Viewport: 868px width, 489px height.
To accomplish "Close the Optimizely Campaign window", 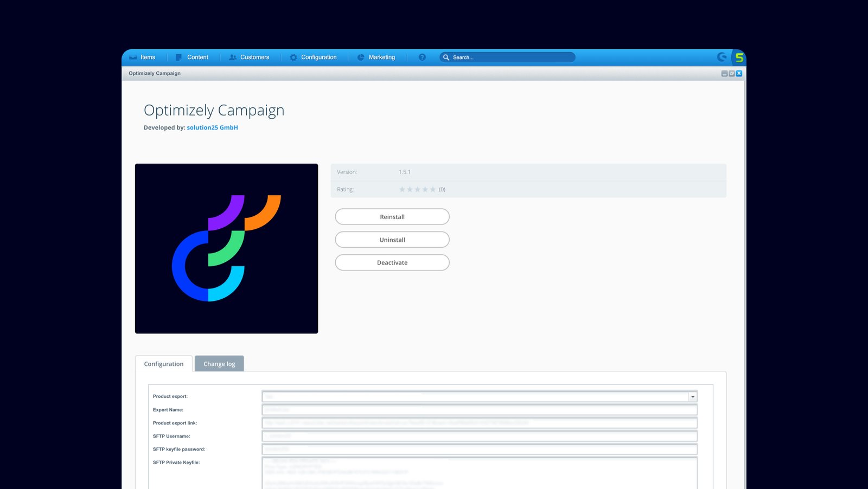I will pos(739,74).
